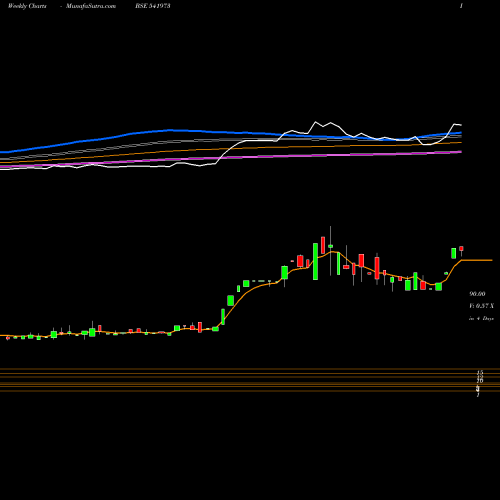
Task: Click the "in 4 Days" label
Action: [481, 318]
